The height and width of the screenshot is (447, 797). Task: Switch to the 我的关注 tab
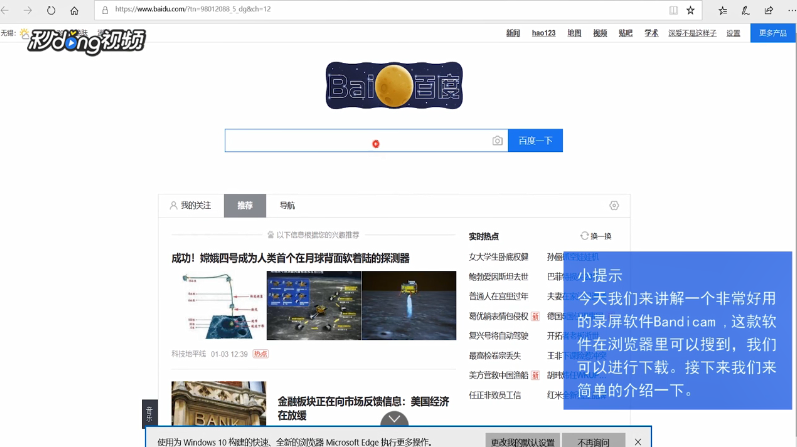pos(190,205)
